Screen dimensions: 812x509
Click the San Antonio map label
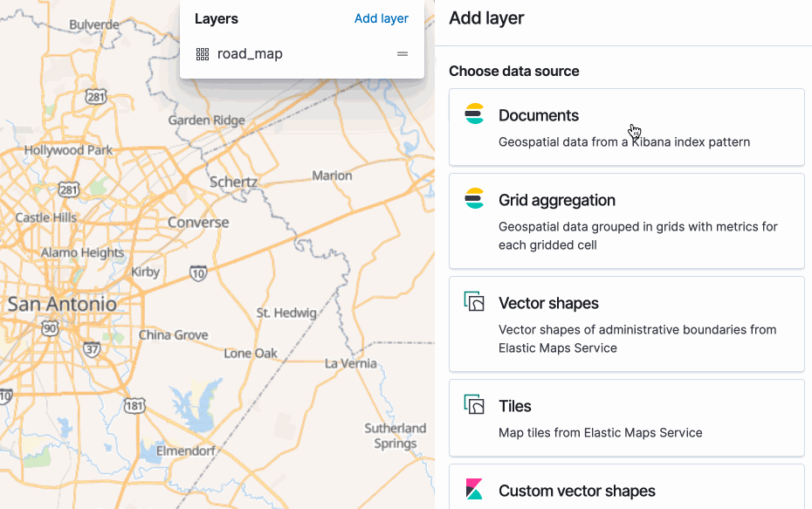click(62, 304)
